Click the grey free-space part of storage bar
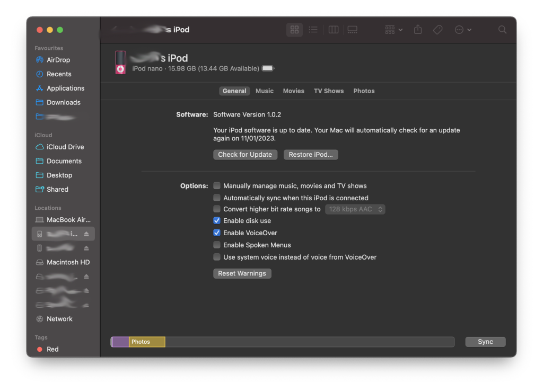This screenshot has width=543, height=392. [310, 342]
